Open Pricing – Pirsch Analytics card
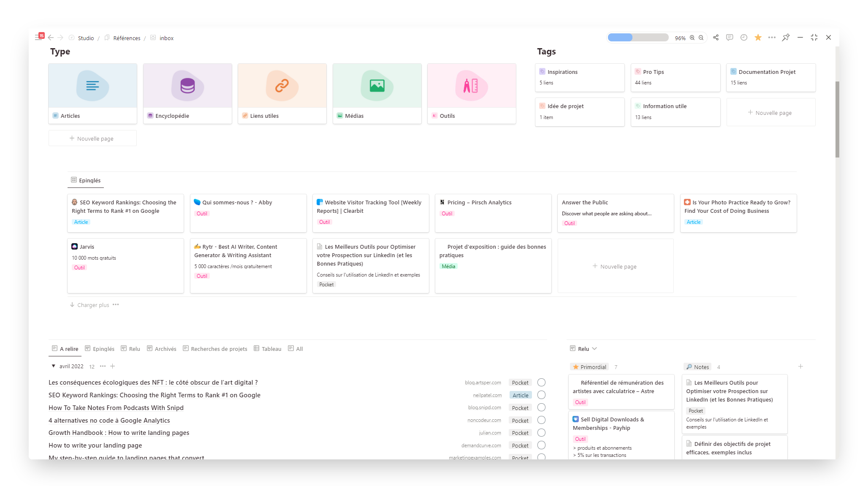The width and height of the screenshot is (868, 486). coord(493,213)
